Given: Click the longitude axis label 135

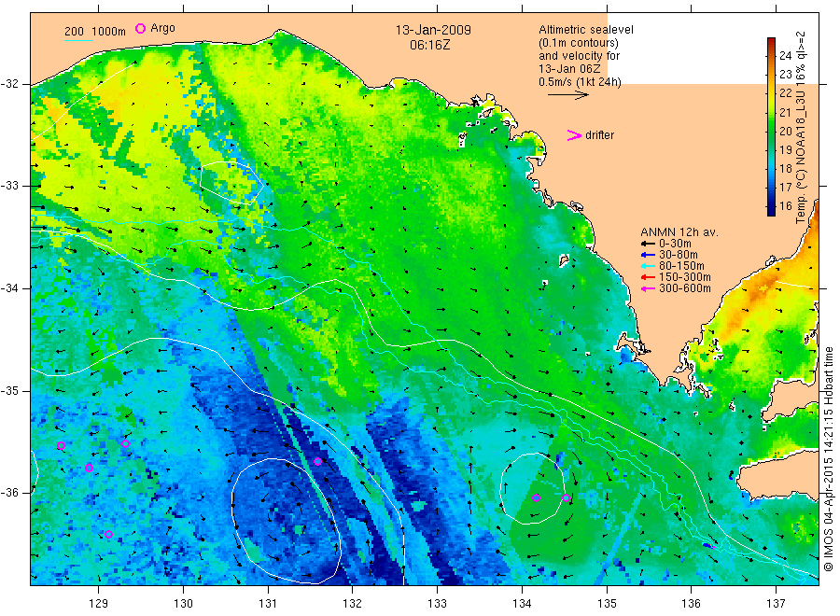Looking at the screenshot, I should (x=607, y=604).
